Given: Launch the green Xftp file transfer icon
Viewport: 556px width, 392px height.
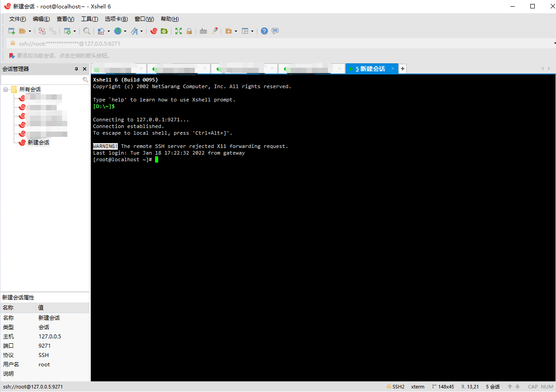Looking at the screenshot, I should tap(164, 31).
